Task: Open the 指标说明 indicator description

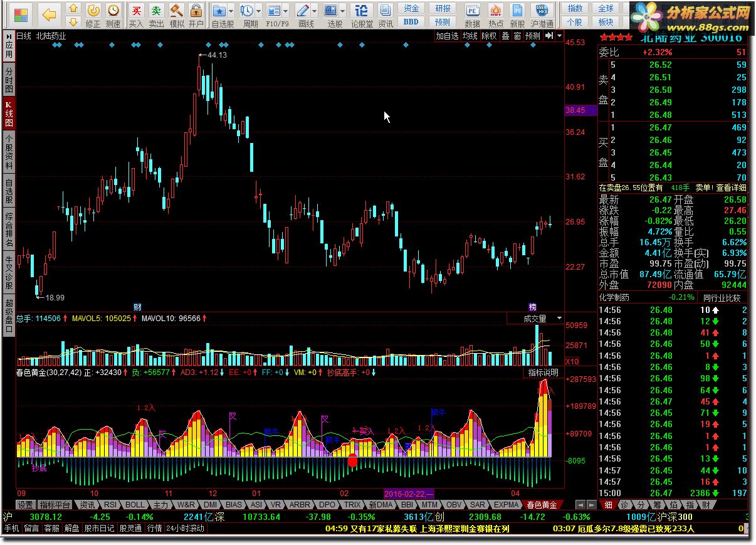Action: (543, 373)
